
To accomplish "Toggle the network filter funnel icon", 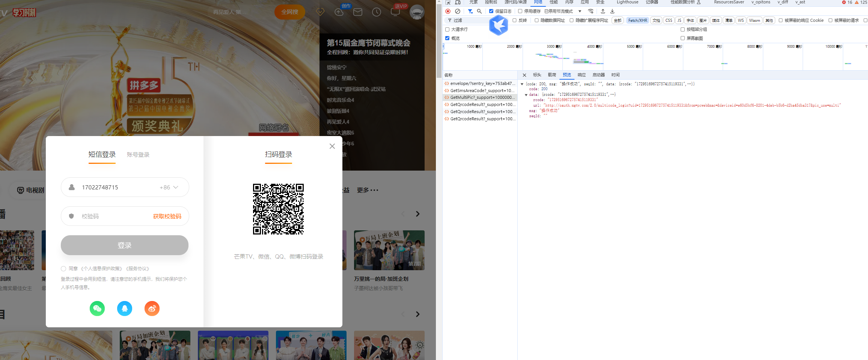I will [470, 11].
